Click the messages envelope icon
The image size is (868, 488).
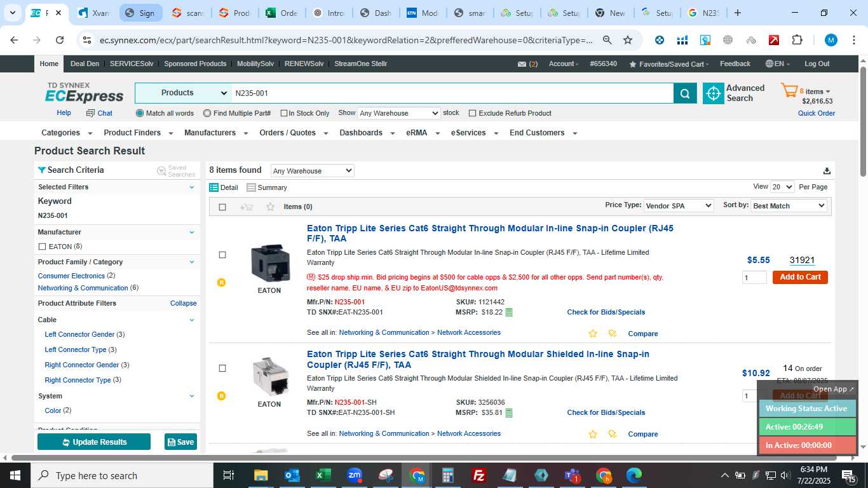coord(522,64)
